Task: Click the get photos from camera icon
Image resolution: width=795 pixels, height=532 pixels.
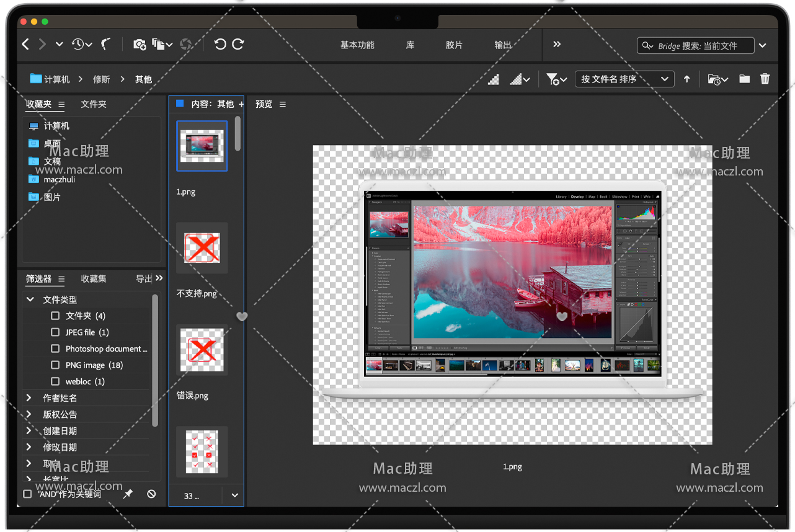Action: click(140, 44)
